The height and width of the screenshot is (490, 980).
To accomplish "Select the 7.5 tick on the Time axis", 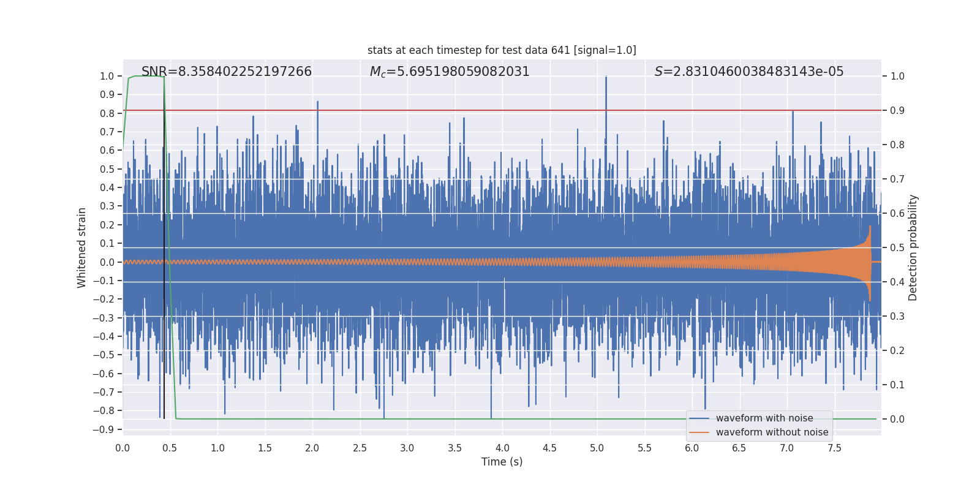I will [834, 448].
